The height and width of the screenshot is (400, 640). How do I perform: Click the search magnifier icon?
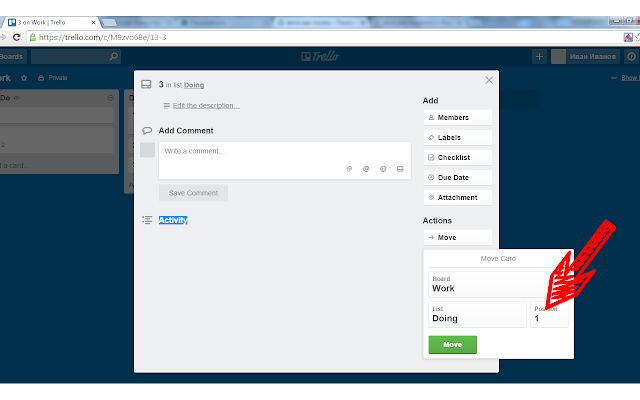[114, 56]
